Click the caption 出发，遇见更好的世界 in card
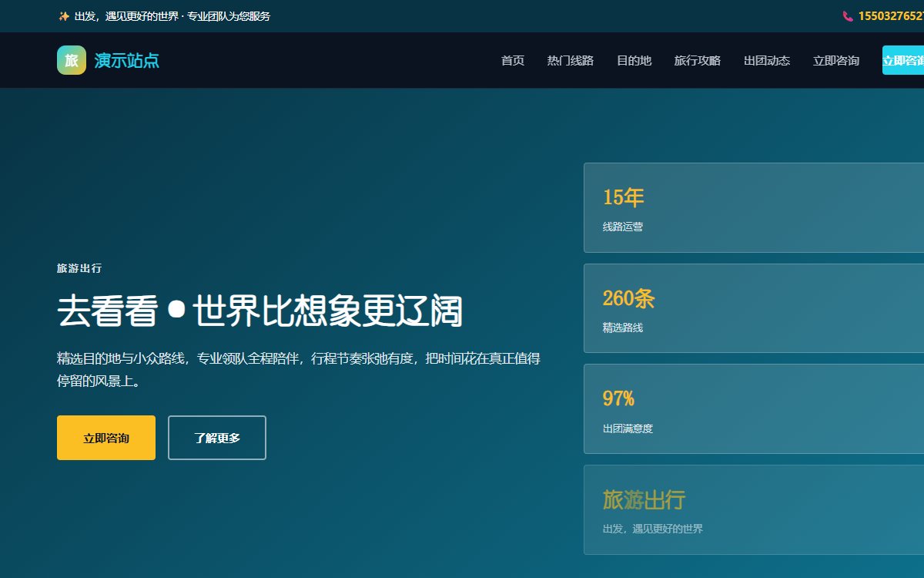 point(653,529)
